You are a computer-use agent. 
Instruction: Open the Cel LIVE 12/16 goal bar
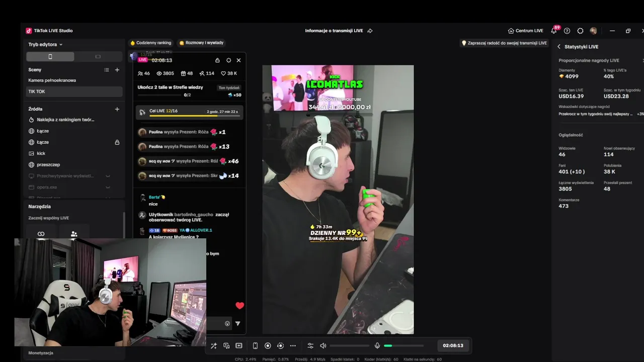point(189,112)
